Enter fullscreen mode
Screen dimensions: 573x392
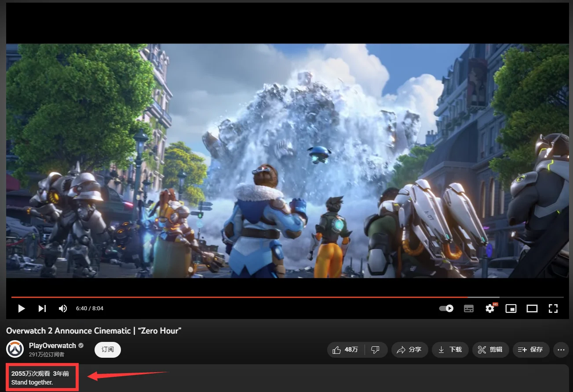[x=553, y=309]
